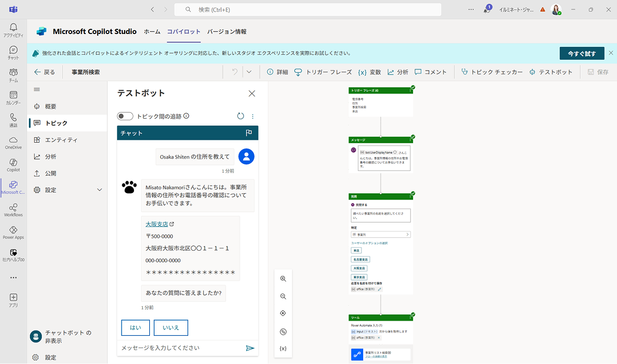Open the Message node options menu

tap(410, 140)
